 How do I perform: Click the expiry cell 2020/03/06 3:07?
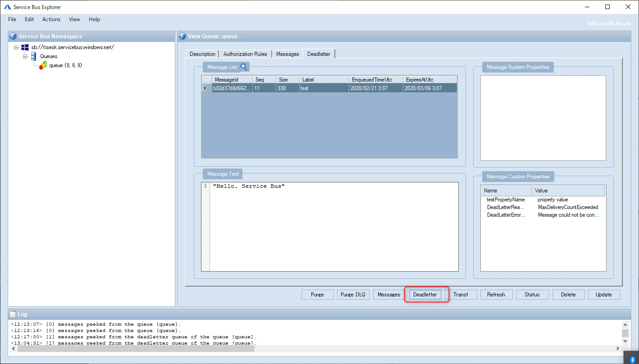[x=430, y=88]
